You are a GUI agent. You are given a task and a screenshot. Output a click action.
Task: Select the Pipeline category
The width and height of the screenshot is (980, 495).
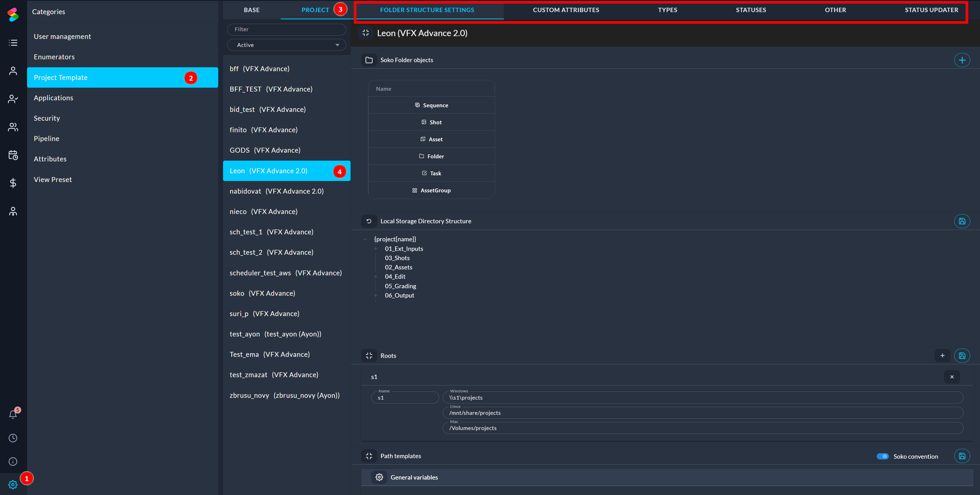point(46,139)
